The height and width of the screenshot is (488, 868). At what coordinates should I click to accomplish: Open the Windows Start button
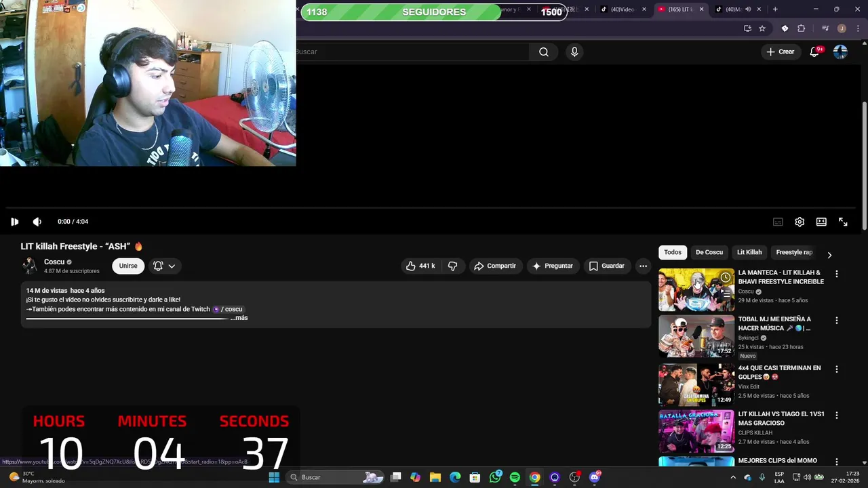pos(274,477)
